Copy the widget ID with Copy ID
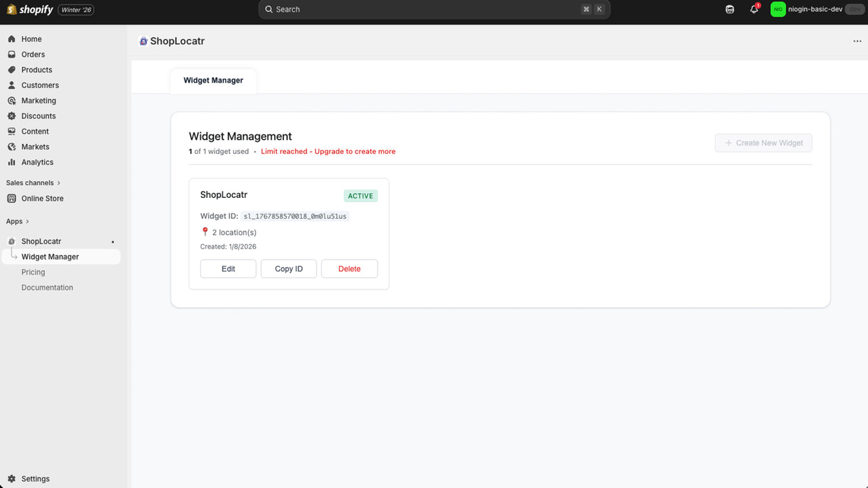 pos(289,268)
